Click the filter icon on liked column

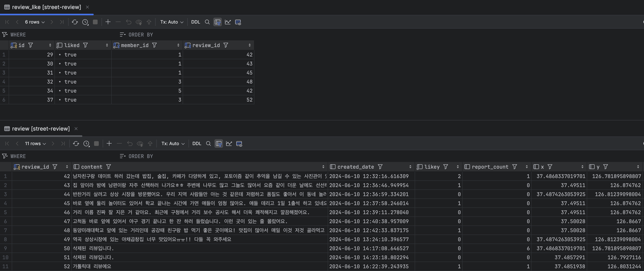pyautogui.click(x=85, y=45)
